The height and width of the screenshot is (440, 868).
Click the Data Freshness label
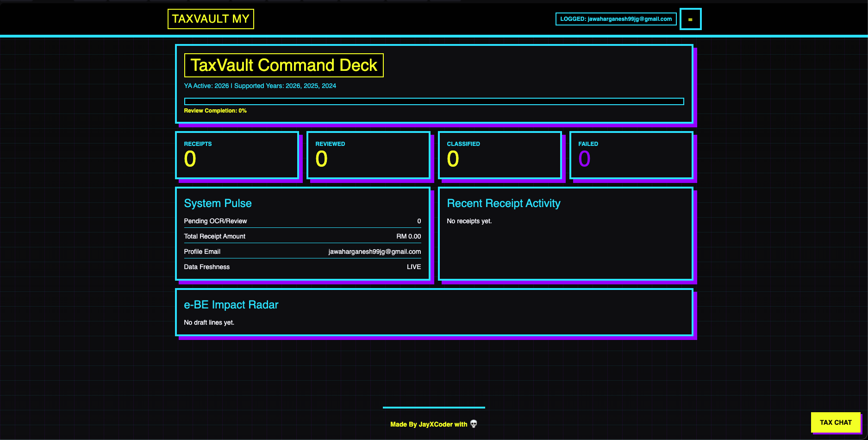tap(207, 267)
